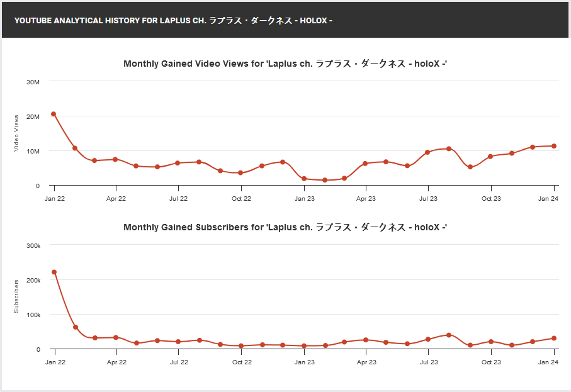
Task: Click Jan 24 label under Subscribers chart
Action: point(548,362)
